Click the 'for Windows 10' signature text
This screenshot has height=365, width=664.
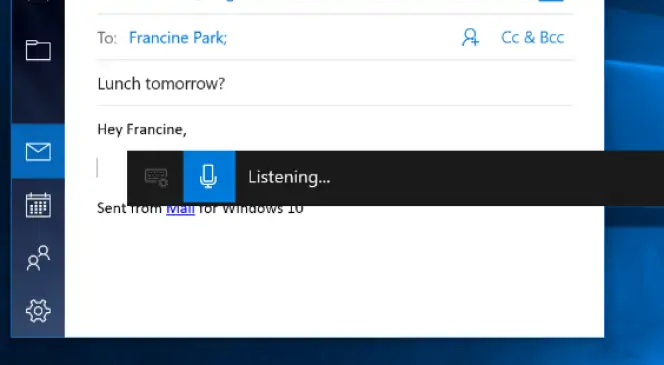[x=251, y=209]
